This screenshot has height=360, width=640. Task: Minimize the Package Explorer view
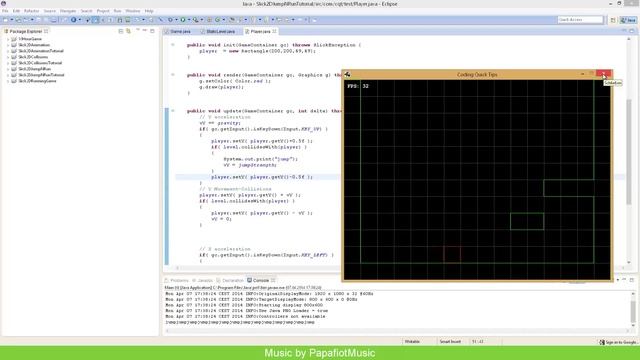145,31
